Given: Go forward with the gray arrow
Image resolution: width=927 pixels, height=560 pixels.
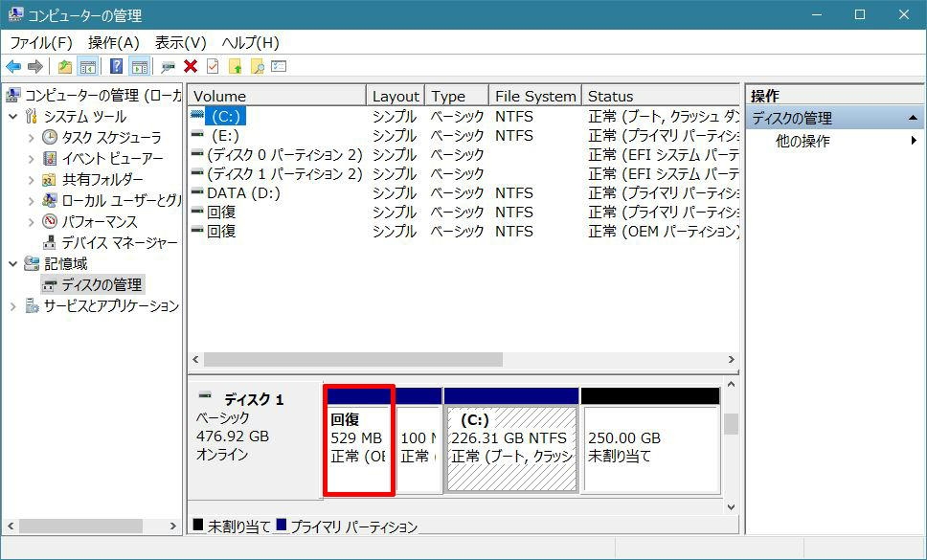Looking at the screenshot, I should [x=34, y=67].
